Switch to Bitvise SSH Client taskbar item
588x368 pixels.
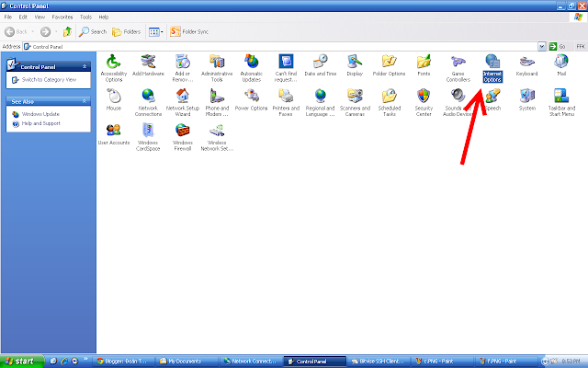click(378, 362)
